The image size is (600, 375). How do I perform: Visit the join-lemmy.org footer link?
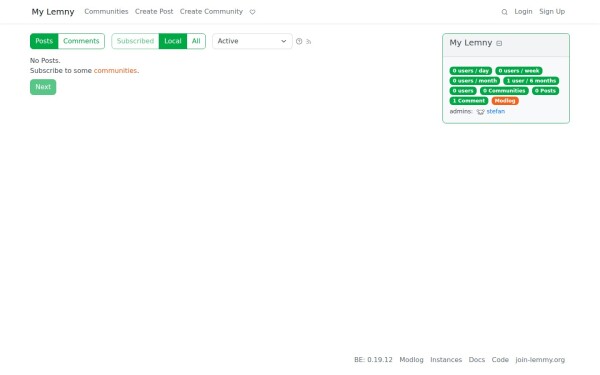(x=540, y=360)
